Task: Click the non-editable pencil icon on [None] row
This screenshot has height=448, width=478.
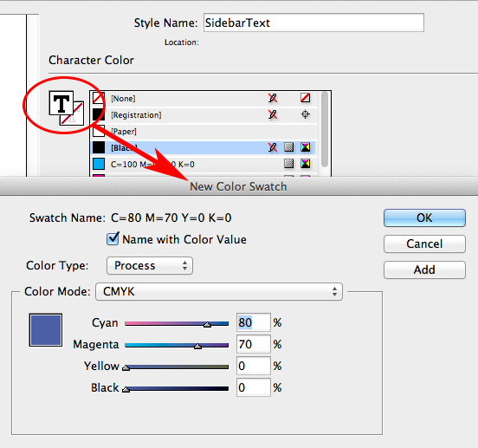Action: [x=273, y=98]
